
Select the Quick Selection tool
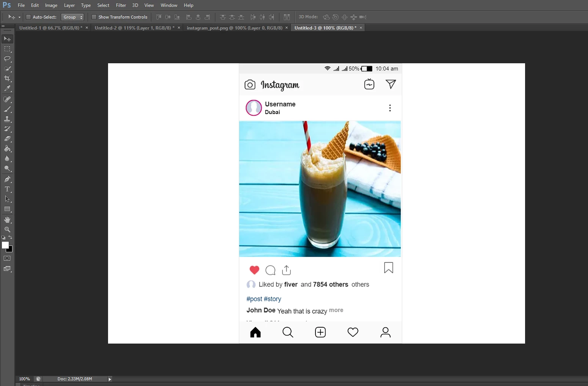(7, 69)
